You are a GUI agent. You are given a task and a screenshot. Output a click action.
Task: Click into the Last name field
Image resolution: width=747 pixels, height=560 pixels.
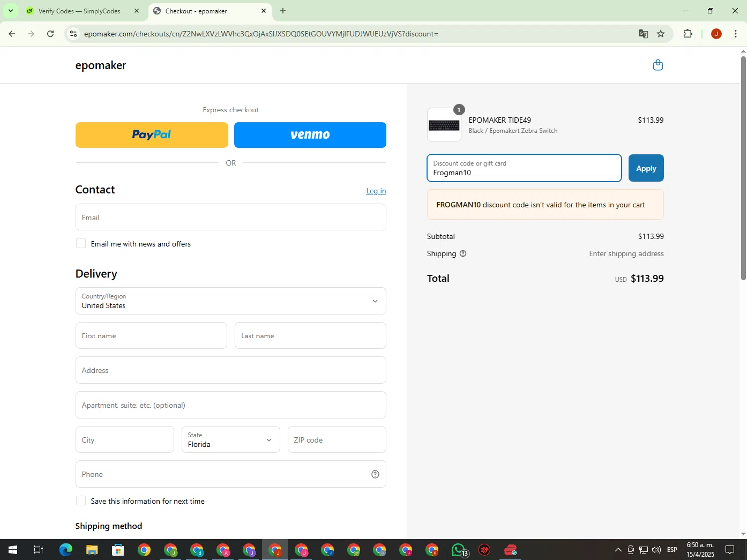click(x=310, y=336)
